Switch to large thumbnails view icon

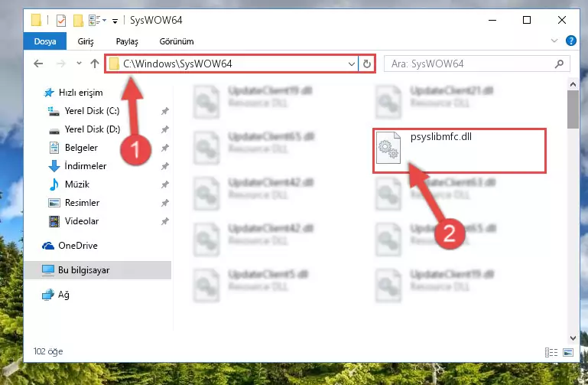coord(568,352)
